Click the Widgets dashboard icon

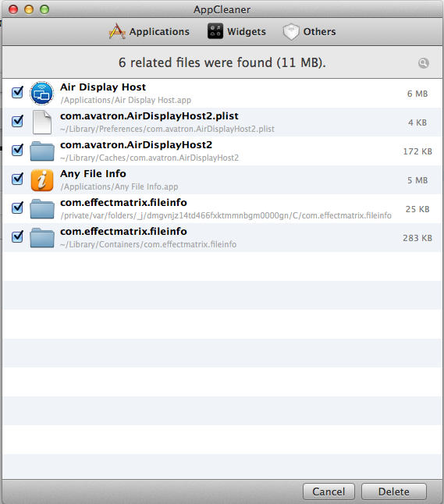215,31
